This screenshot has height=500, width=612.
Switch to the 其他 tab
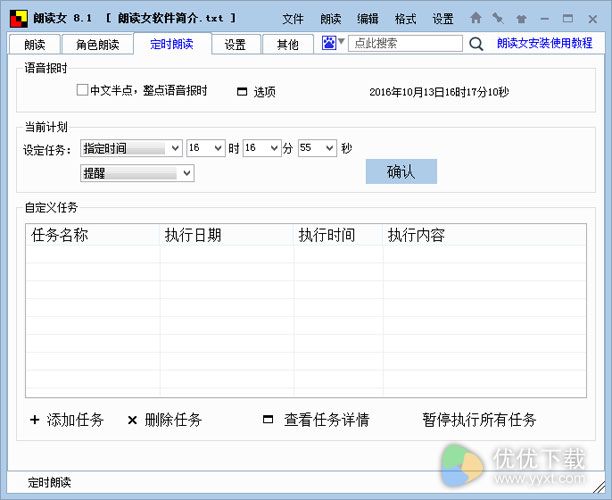coord(288,44)
